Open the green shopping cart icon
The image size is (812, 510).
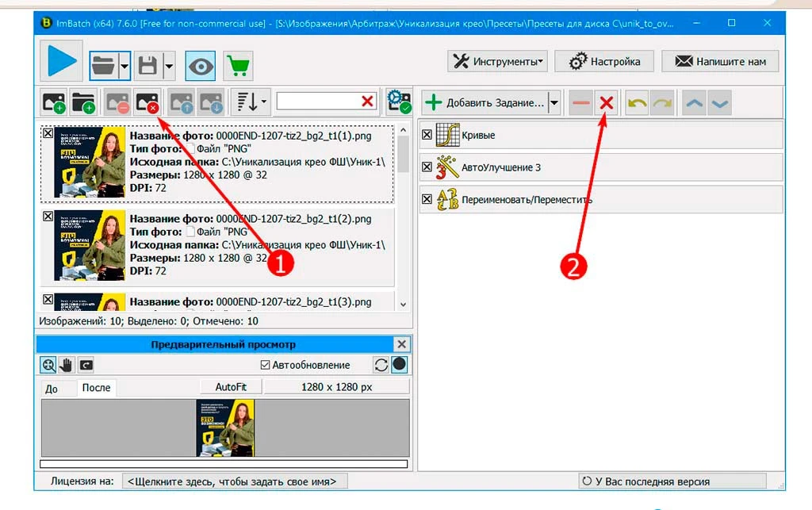point(238,66)
